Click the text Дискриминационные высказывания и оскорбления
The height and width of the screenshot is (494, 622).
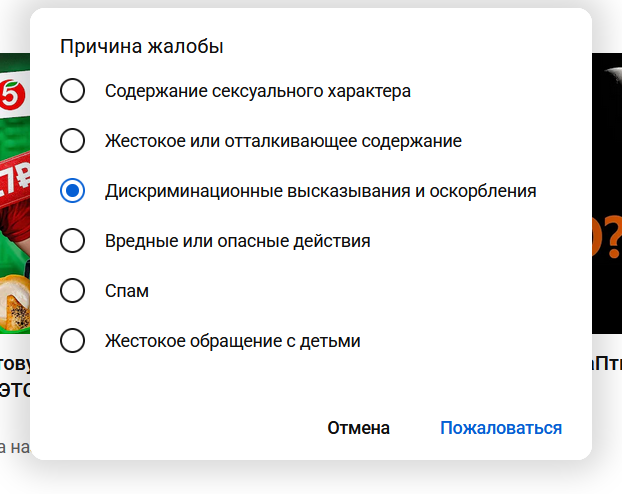tap(321, 191)
